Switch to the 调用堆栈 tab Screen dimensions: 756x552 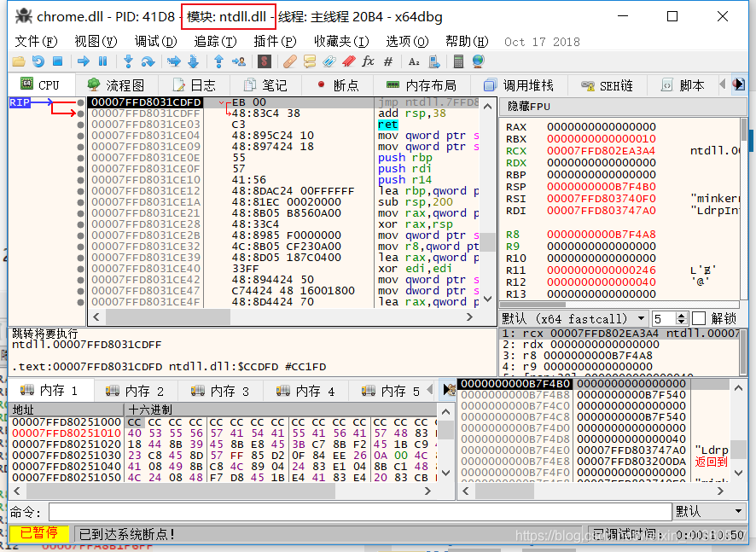click(518, 85)
